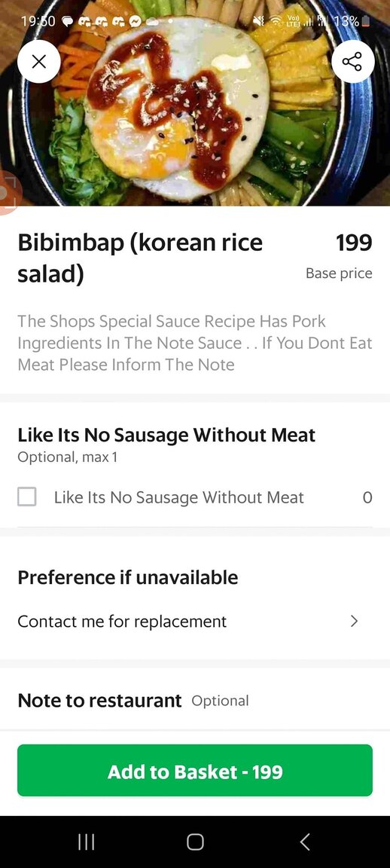Tap Messenger notification icon in status bar
390x868 pixels.
[x=135, y=22]
